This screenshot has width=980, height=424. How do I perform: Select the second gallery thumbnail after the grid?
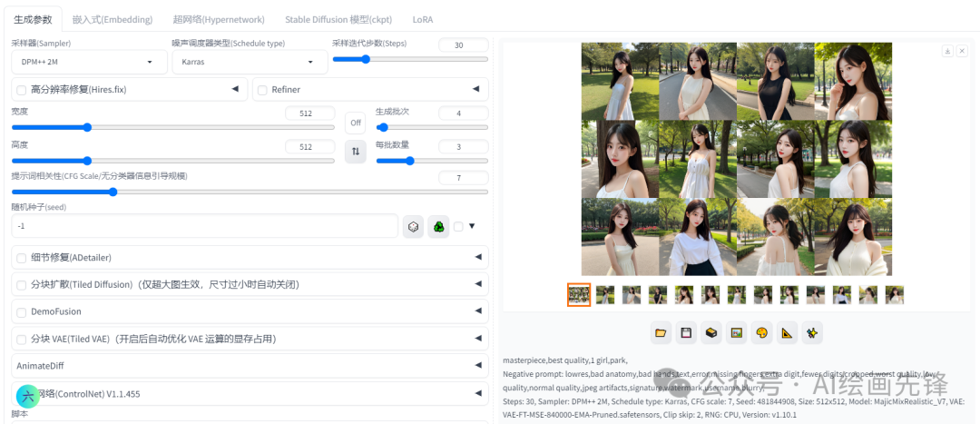tap(632, 294)
